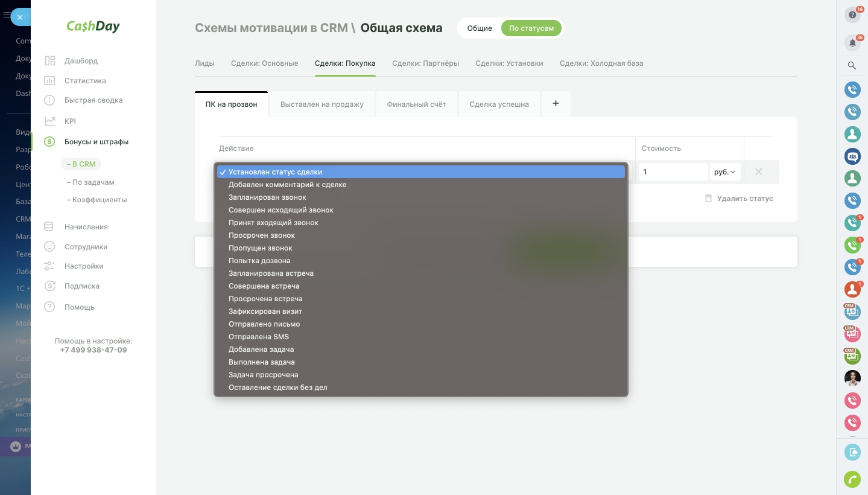Image resolution: width=868 pixels, height=495 pixels.
Task: Switch to Сделки: Основные tab
Action: (265, 63)
